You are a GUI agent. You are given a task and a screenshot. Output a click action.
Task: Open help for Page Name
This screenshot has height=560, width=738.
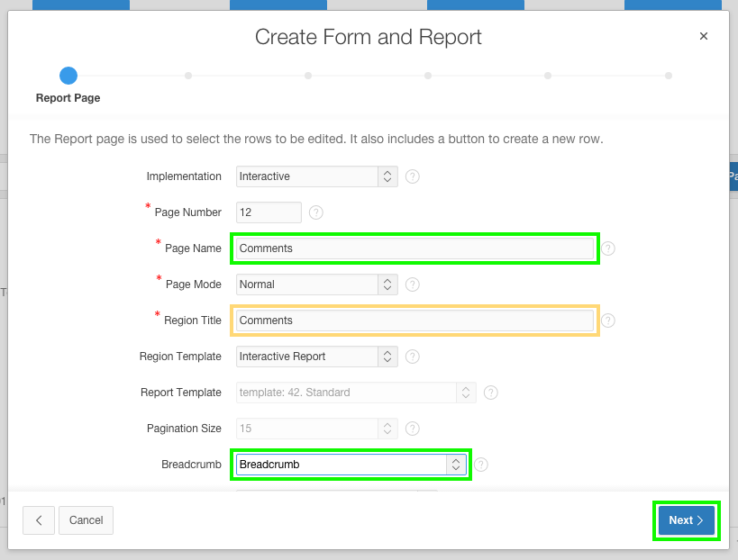point(607,248)
